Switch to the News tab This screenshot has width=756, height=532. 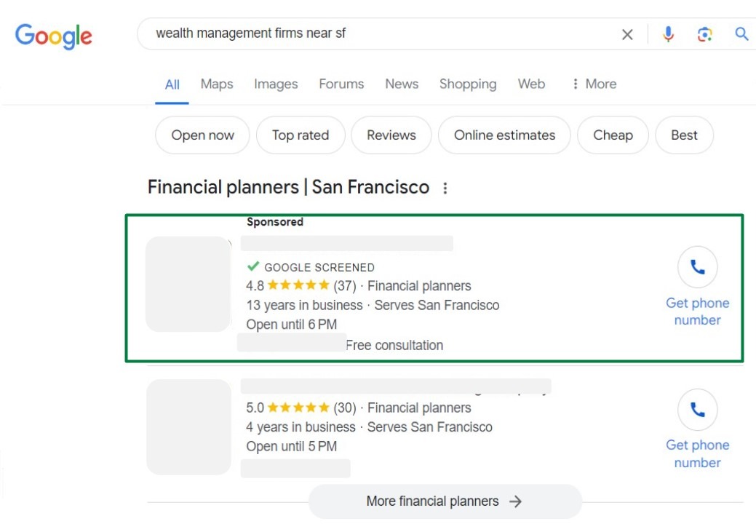pyautogui.click(x=402, y=84)
